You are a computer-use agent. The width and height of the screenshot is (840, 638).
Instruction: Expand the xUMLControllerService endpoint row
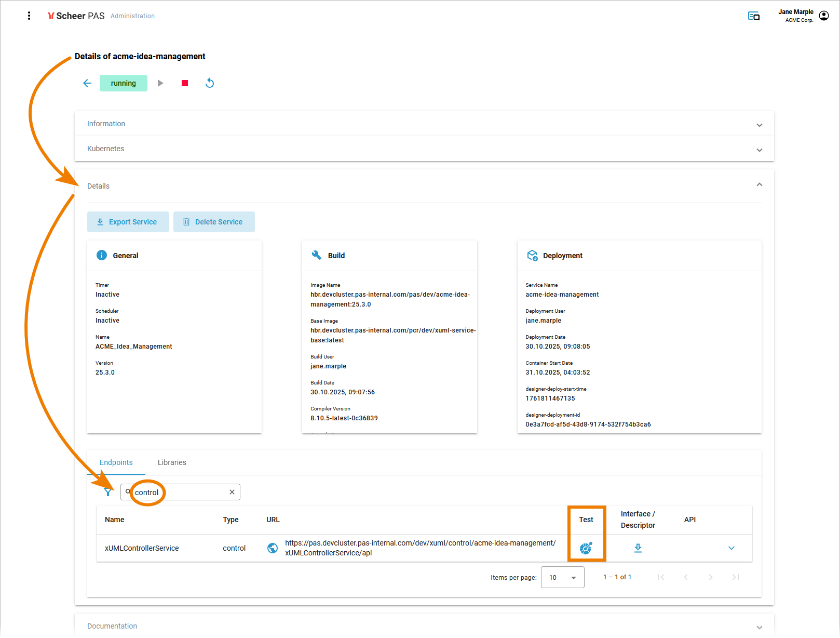coord(731,548)
